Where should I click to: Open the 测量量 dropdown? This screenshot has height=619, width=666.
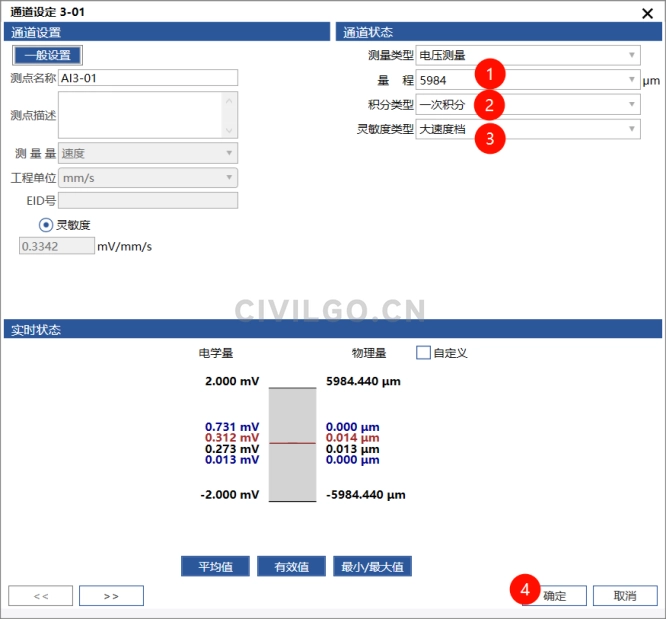[x=148, y=153]
